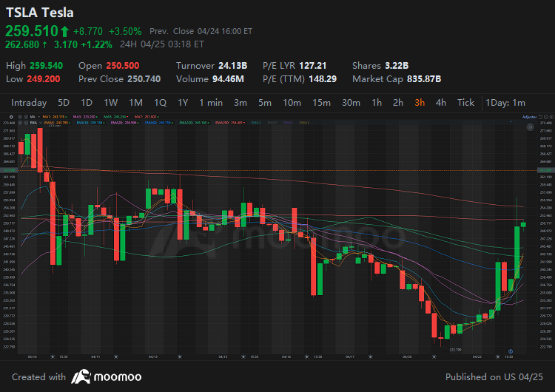Click the chart settings gear icon
This screenshot has width=555, height=392.
click(11, 117)
